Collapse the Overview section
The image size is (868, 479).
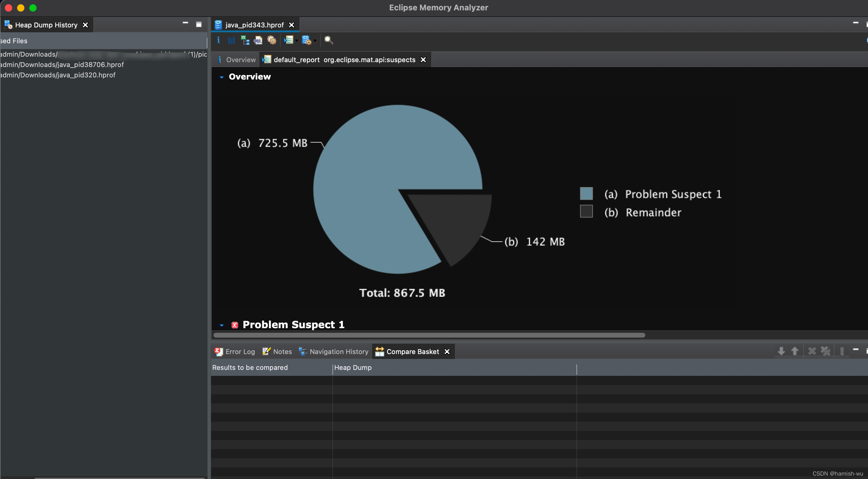tap(221, 77)
